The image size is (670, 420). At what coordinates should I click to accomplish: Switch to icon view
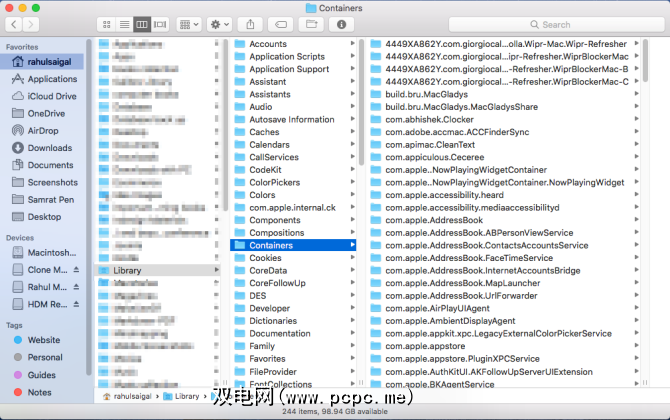click(x=106, y=25)
